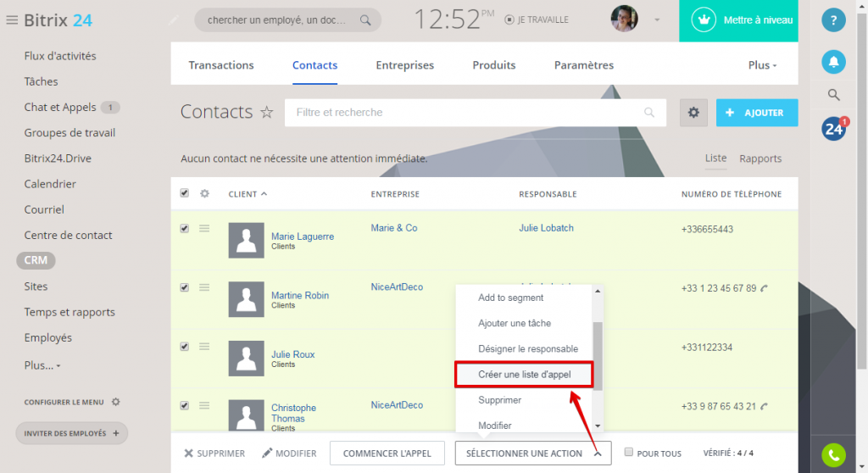Open row menu for Christophe Thomas
Viewport: 868px width, 473px height.
tap(204, 405)
